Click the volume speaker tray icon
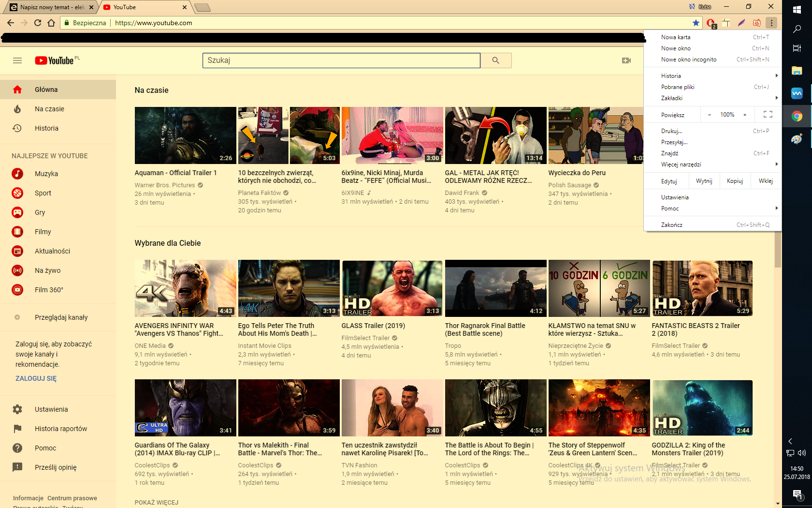 click(x=802, y=453)
